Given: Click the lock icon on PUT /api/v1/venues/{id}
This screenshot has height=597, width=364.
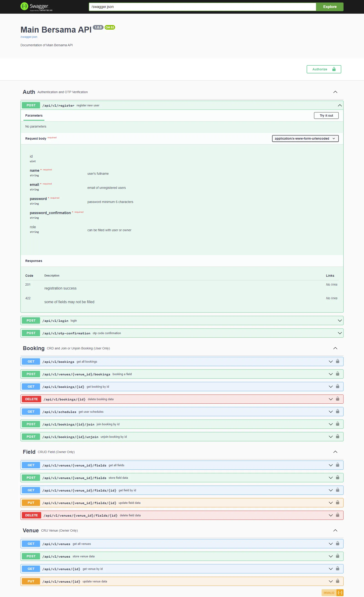Looking at the screenshot, I should (337, 581).
